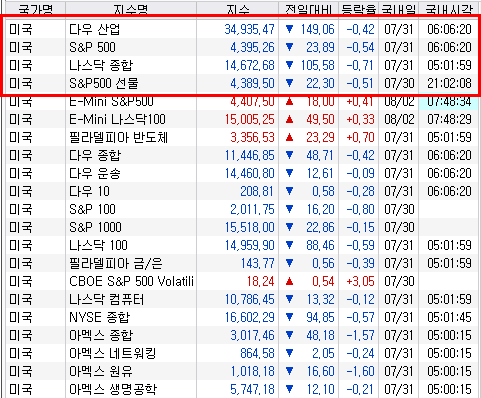Screen dimensions: 481x398
Task: Click the E-Mini 나스닥100 entry
Action: pos(117,119)
